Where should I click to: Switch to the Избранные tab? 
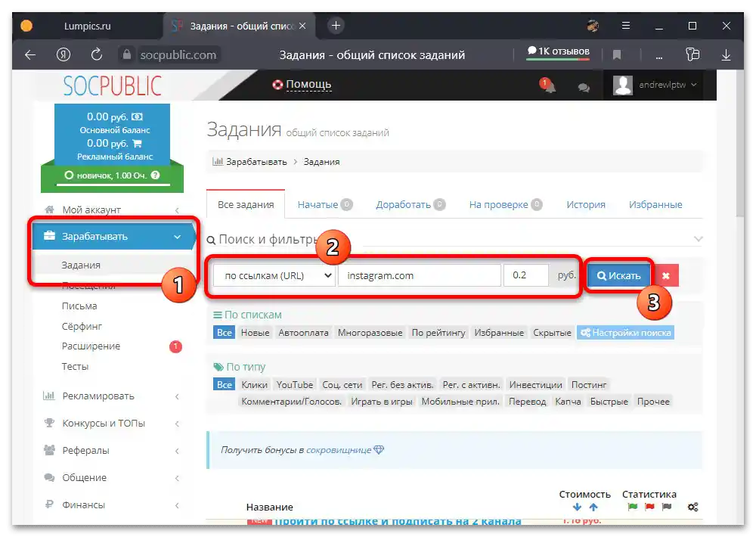click(655, 204)
